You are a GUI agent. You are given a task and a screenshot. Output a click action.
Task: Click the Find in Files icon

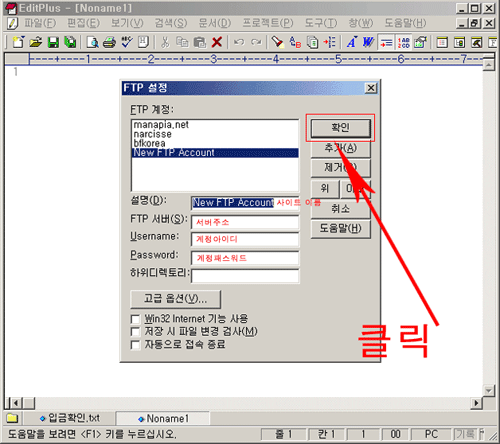(x=312, y=42)
